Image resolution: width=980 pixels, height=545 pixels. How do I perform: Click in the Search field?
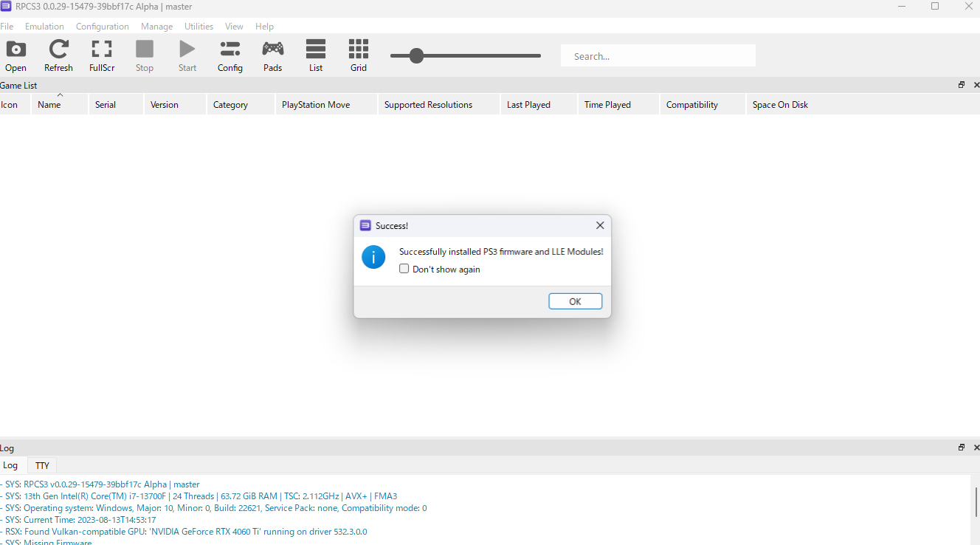click(658, 56)
